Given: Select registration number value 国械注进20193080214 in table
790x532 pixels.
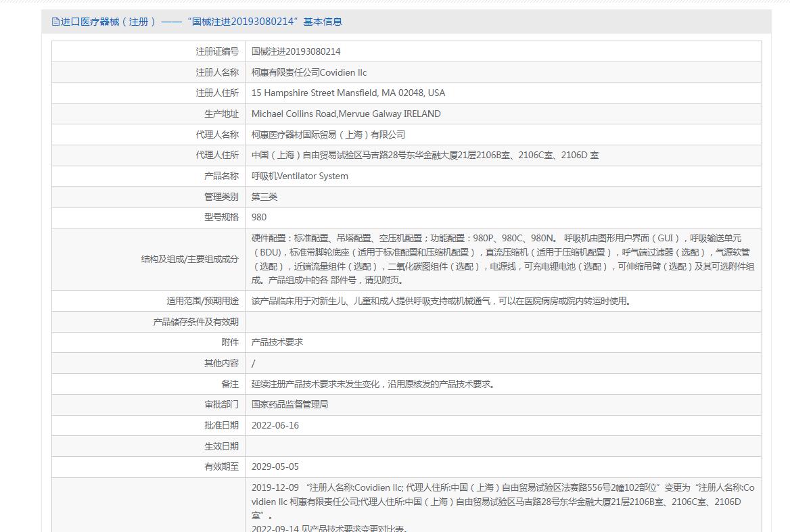Looking at the screenshot, I should point(296,51).
